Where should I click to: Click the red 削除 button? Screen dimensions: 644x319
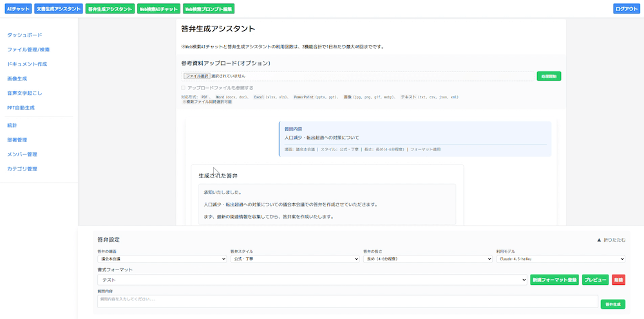[x=618, y=280]
